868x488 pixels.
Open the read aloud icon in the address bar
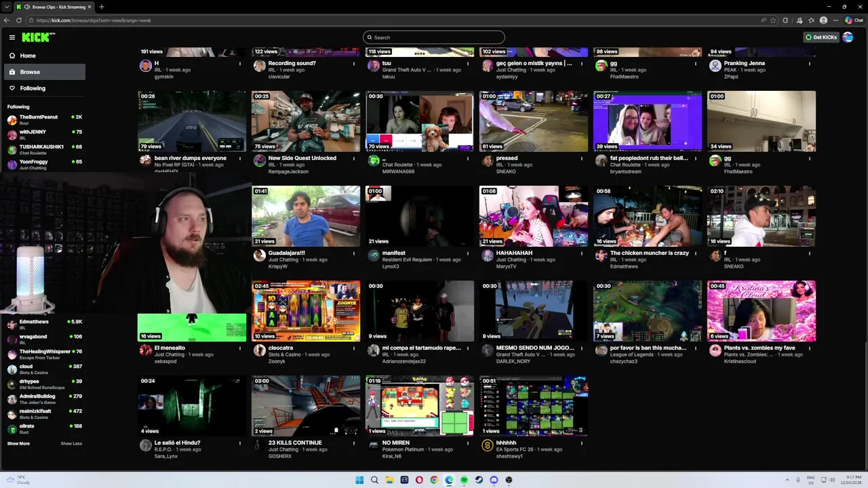click(x=764, y=20)
